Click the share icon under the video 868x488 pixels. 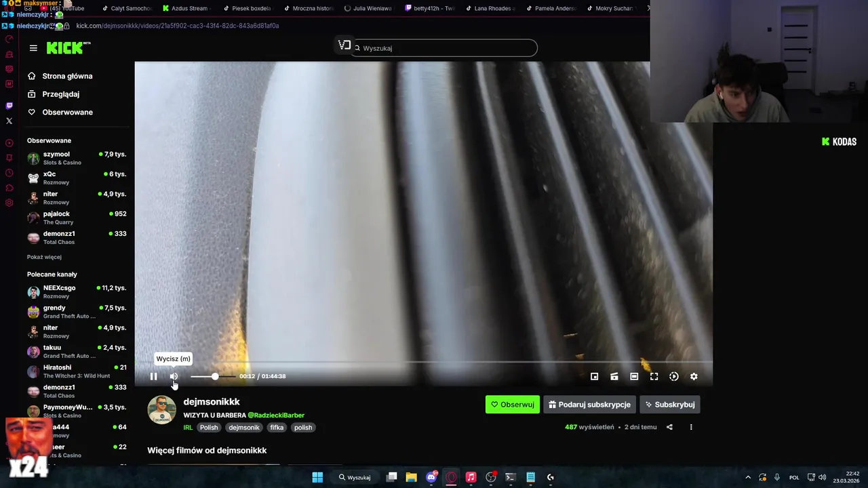click(669, 427)
